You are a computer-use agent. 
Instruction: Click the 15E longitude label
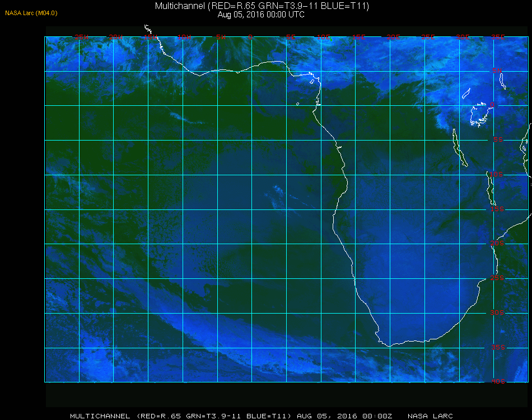(358, 37)
